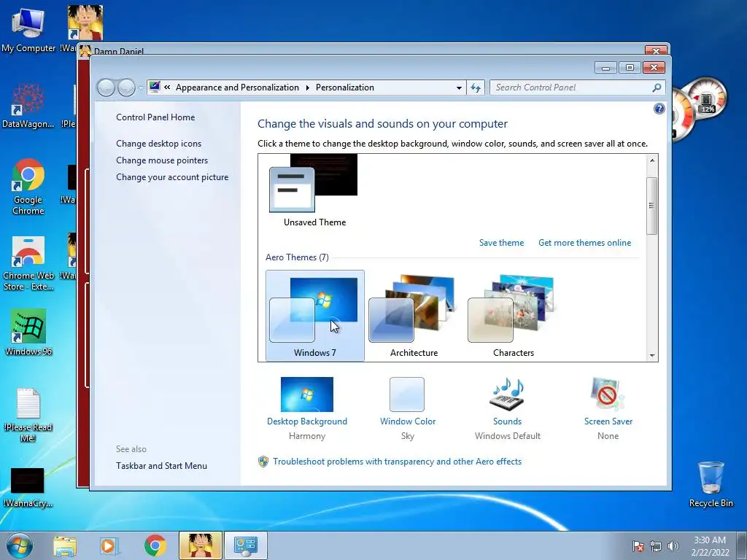
Task: Open Windows Media Player from taskbar
Action: coord(109,545)
